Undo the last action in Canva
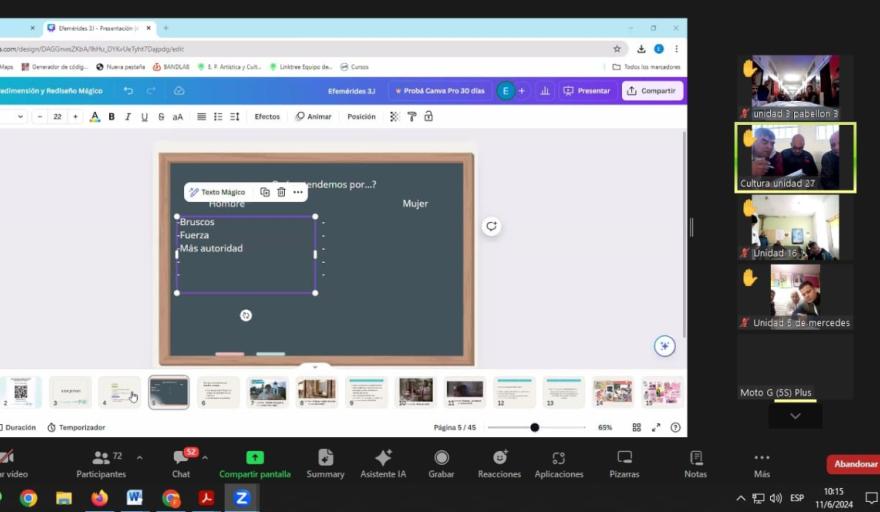The image size is (880, 512). (129, 91)
